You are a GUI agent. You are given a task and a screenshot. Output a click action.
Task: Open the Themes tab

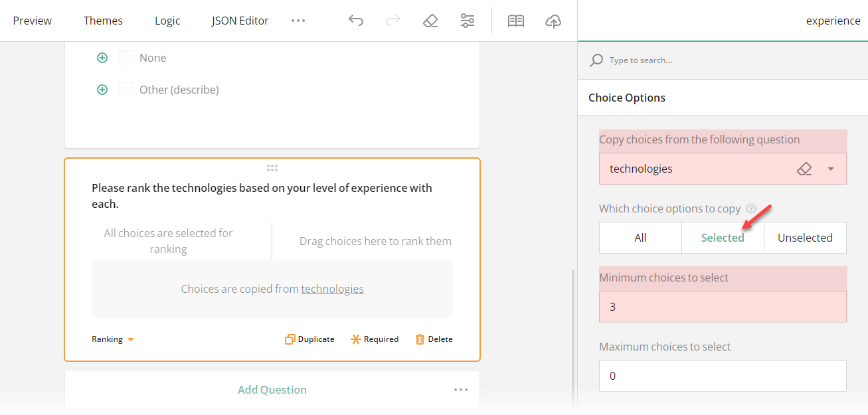[x=103, y=21]
